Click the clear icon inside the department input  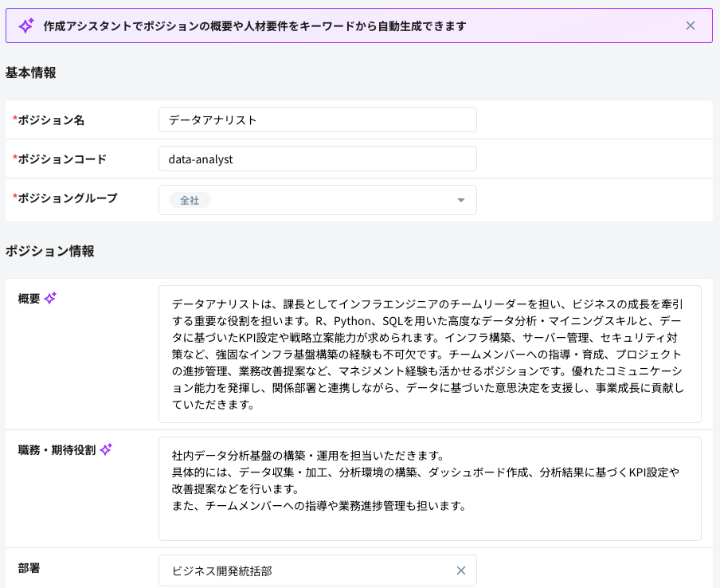pyautogui.click(x=460, y=570)
